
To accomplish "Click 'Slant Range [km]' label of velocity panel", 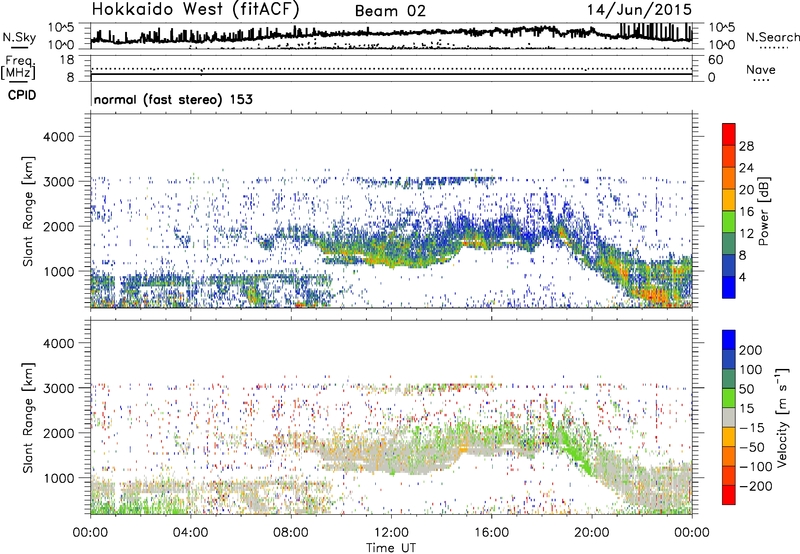I will tap(28, 418).
